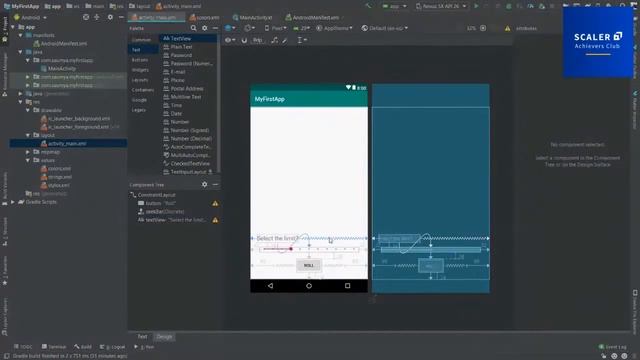The width and height of the screenshot is (640, 360).
Task: Open Component Tree settings gear
Action: (204, 184)
